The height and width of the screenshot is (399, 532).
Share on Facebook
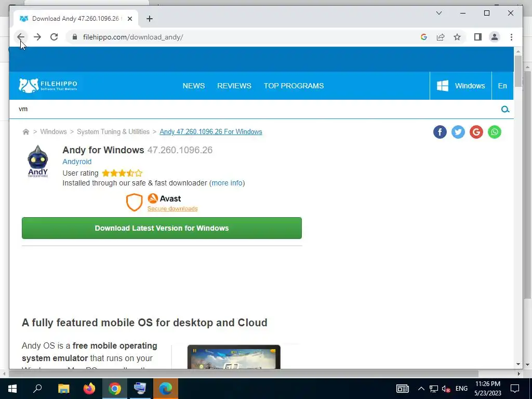click(x=440, y=132)
